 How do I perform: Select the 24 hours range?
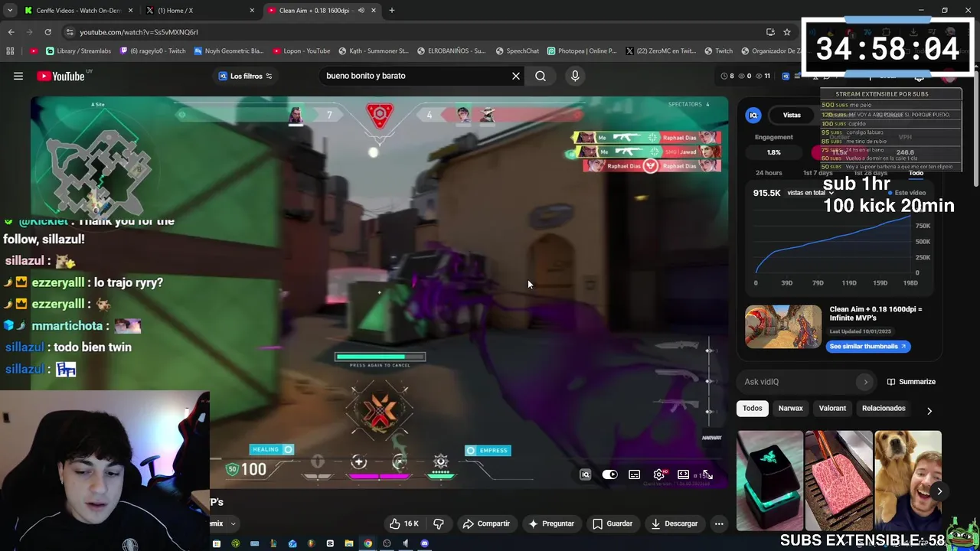[x=769, y=173]
